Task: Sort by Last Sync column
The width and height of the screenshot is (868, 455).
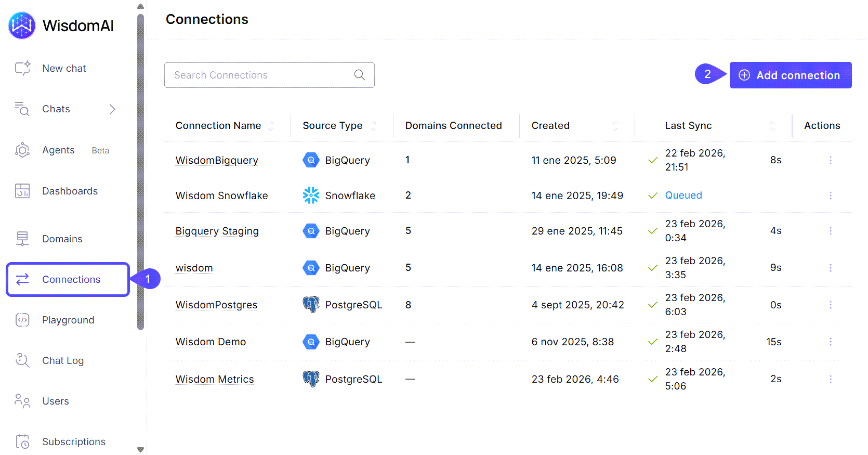Action: point(772,125)
